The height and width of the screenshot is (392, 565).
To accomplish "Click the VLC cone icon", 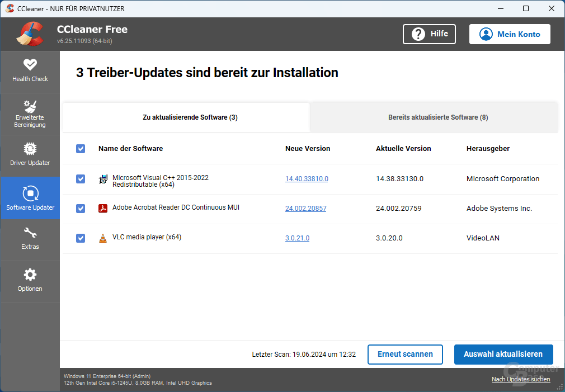I will [x=103, y=238].
